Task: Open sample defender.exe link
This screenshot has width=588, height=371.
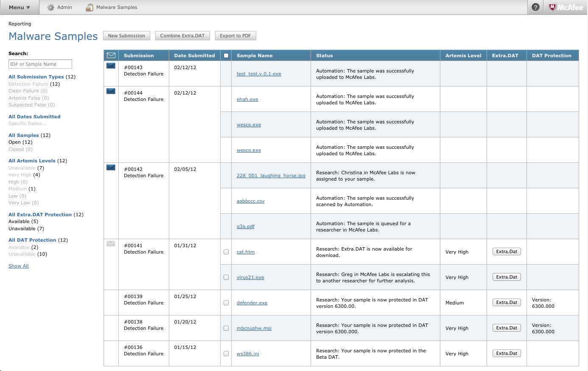Action: point(252,303)
